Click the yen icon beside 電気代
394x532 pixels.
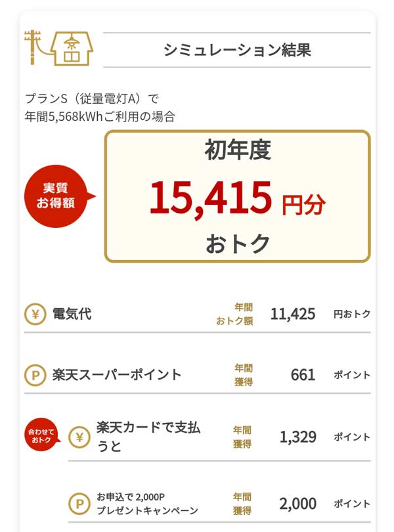[35, 314]
